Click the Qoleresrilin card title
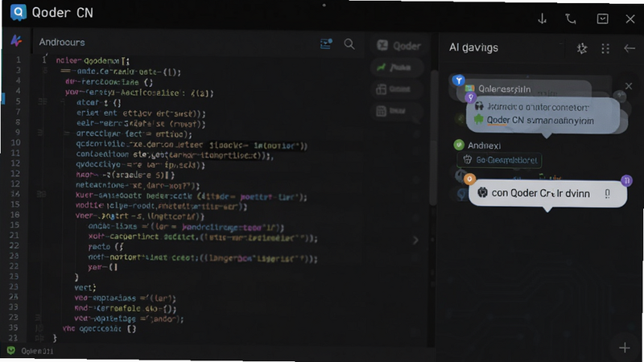 505,89
